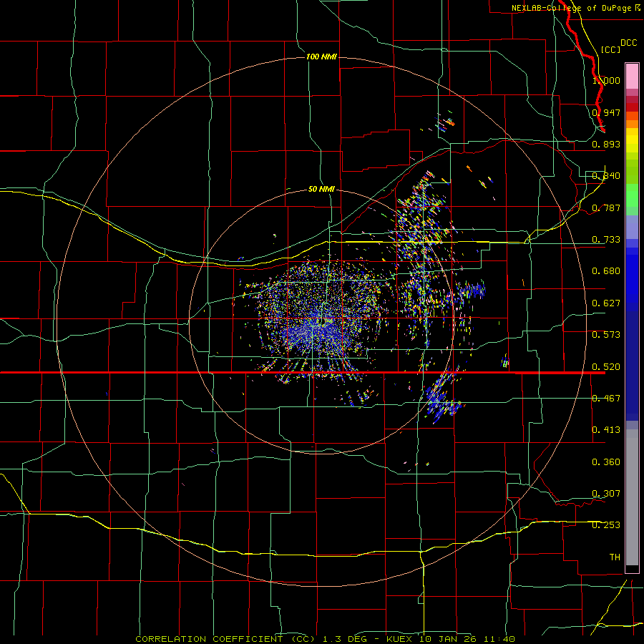Select the 0.947 scale value
The width and height of the screenshot is (644, 644).
click(606, 112)
